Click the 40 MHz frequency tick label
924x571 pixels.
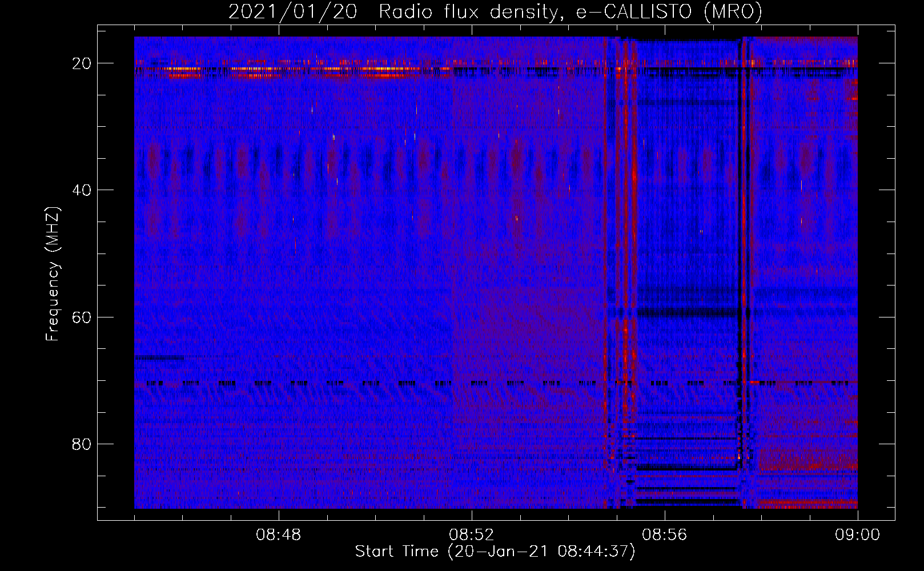82,190
